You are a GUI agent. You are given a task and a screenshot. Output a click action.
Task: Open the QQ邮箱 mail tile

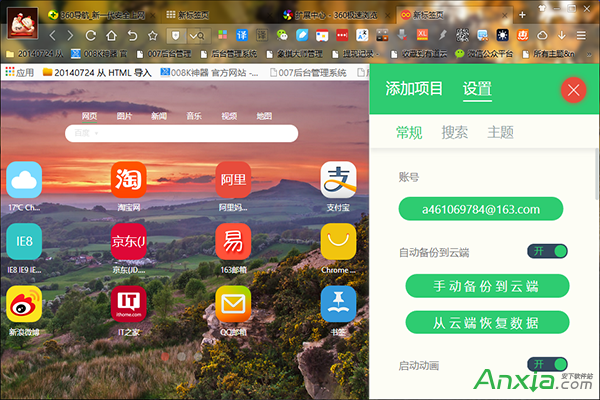[x=233, y=304]
